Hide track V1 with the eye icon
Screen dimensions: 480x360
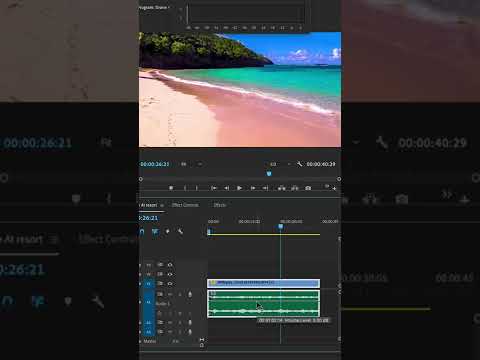[x=170, y=283]
